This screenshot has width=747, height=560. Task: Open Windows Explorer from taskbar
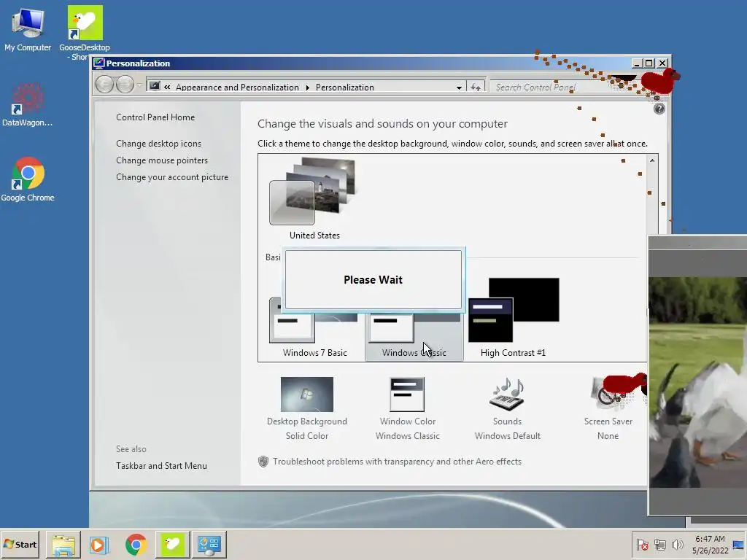tap(63, 545)
